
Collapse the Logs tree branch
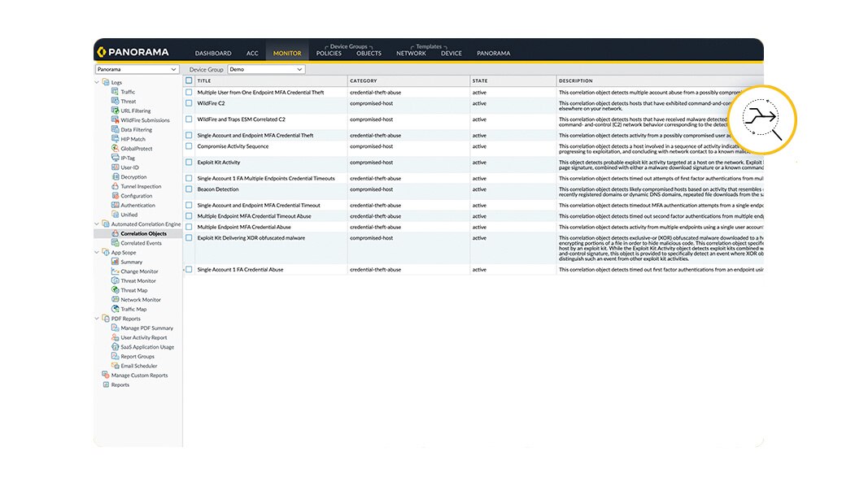pos(97,81)
